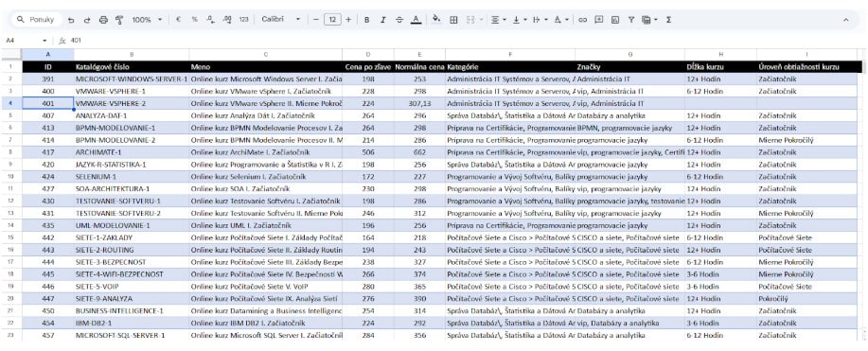Screen dimensions: 868x351
Task: Toggle bold formatting
Action: point(366,19)
